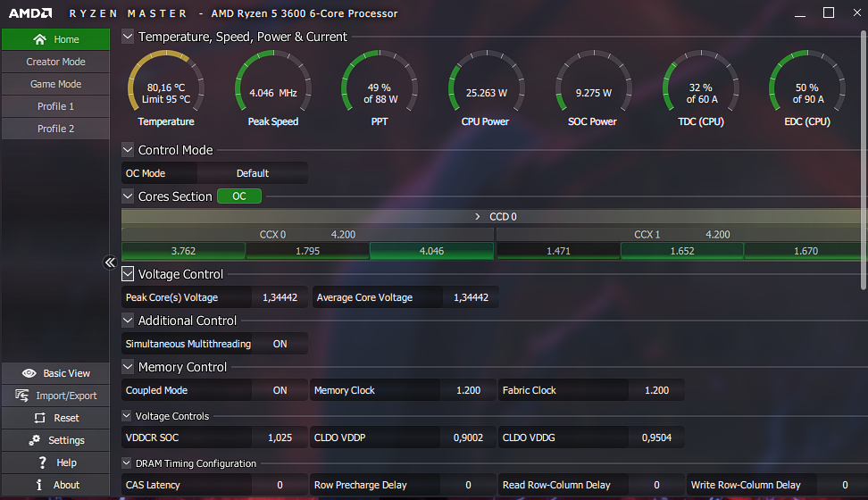Collapse the Memory Control section
Viewport: 868px width, 500px height.
[x=128, y=367]
